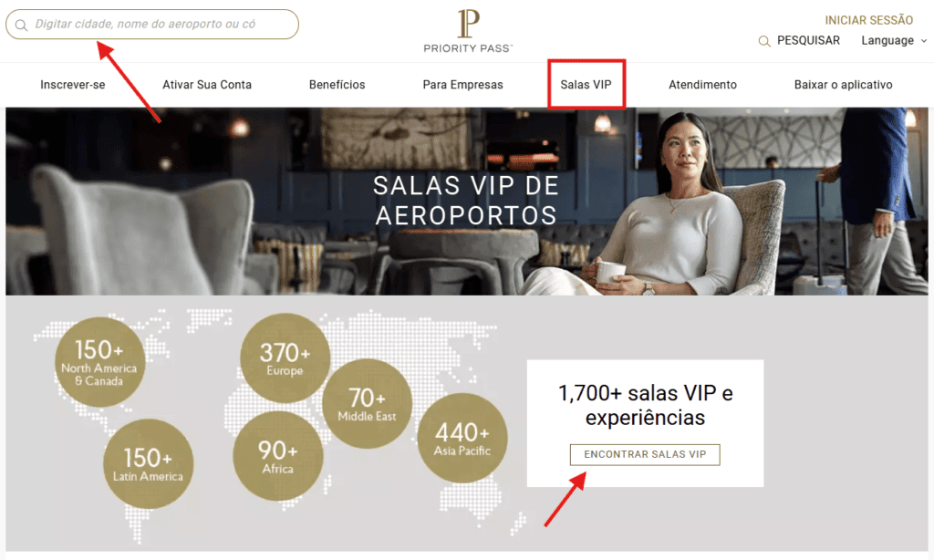Expand the Language dropdown
Image resolution: width=934 pixels, height=560 pixels.
click(x=894, y=40)
